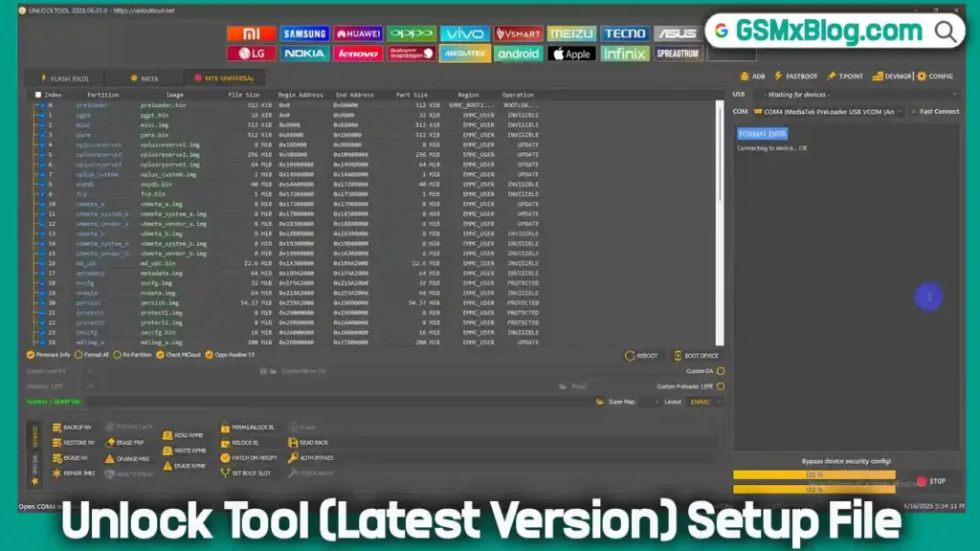Enable the Format All option
This screenshot has height=551, width=980.
pyautogui.click(x=91, y=355)
